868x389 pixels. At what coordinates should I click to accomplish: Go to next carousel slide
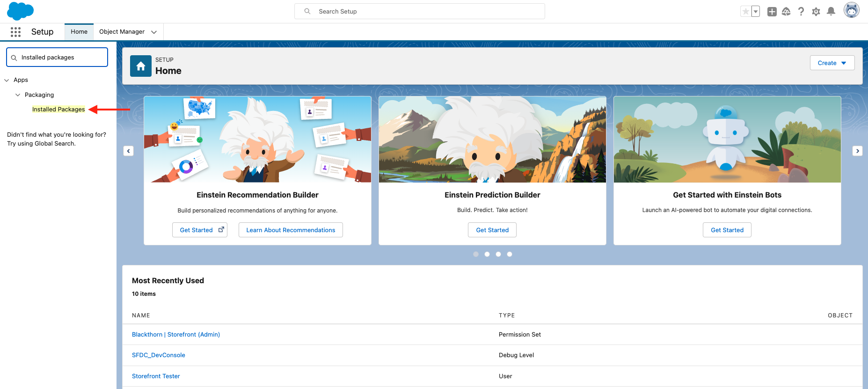(x=857, y=151)
